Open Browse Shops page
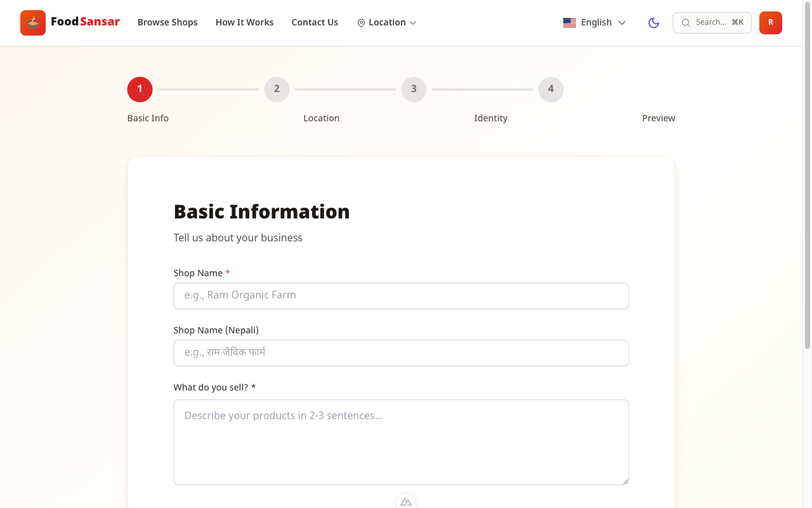This screenshot has width=812, height=508. [167, 22]
